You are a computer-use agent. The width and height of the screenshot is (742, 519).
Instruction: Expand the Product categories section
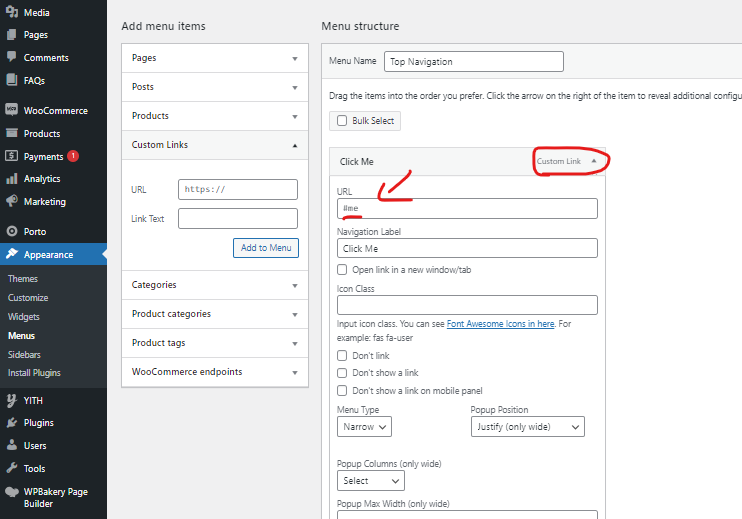pos(215,314)
